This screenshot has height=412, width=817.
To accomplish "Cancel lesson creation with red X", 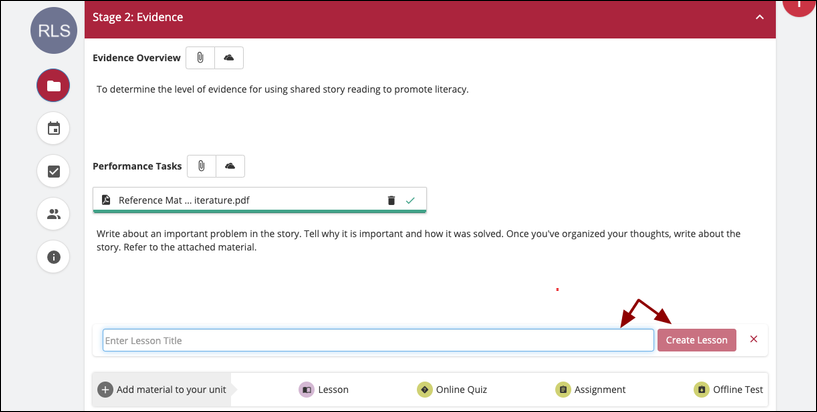I will [x=753, y=339].
